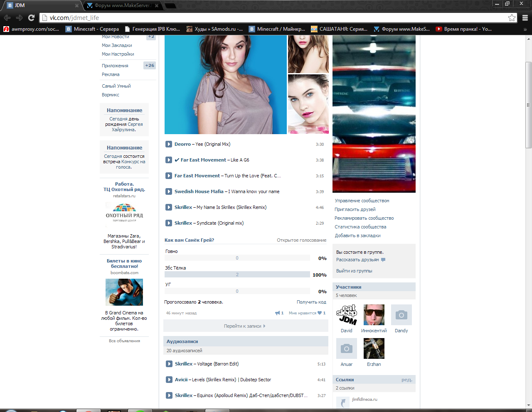Click Статистика сообщества link
The height and width of the screenshot is (412, 532).
[x=360, y=227]
